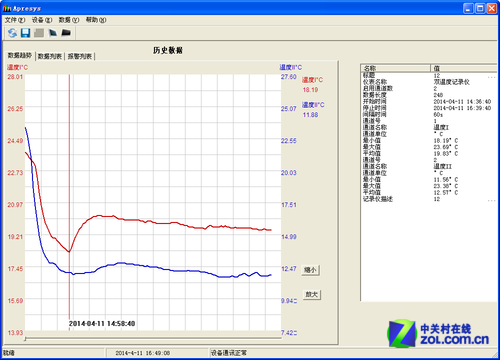Click the blue floppy disk save icon
500x360 pixels.
coord(26,33)
